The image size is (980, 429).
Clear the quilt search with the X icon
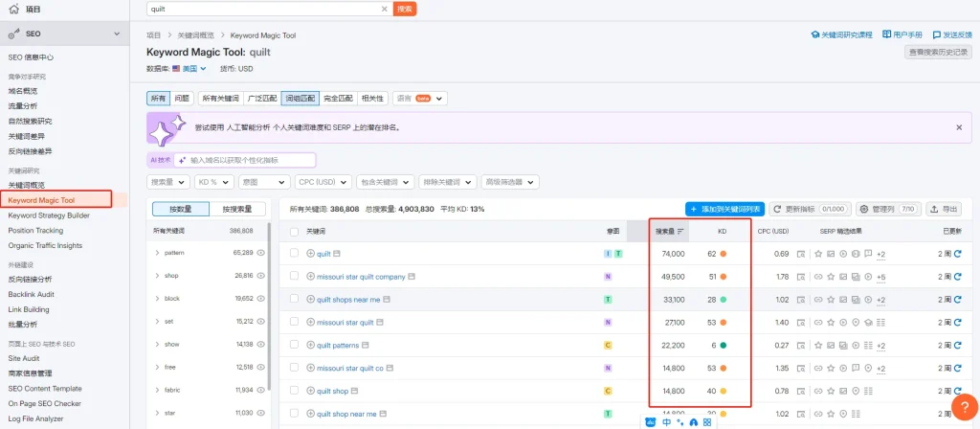pos(385,9)
